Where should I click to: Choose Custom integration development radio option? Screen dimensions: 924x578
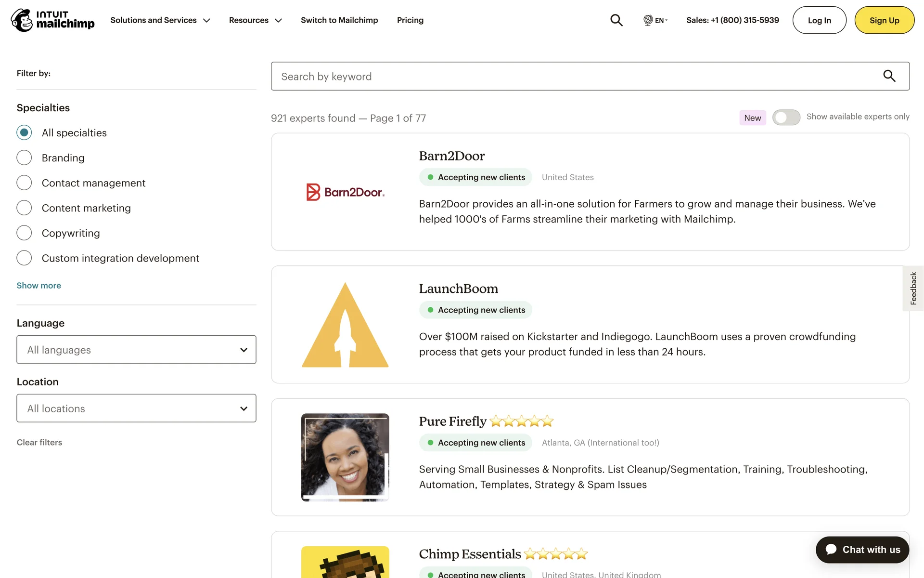pyautogui.click(x=24, y=258)
